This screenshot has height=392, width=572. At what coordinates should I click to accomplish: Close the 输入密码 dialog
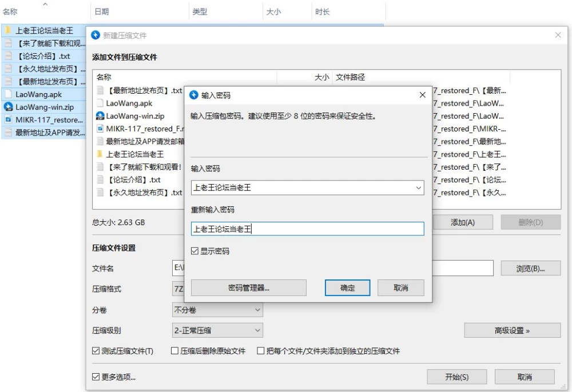pyautogui.click(x=423, y=95)
